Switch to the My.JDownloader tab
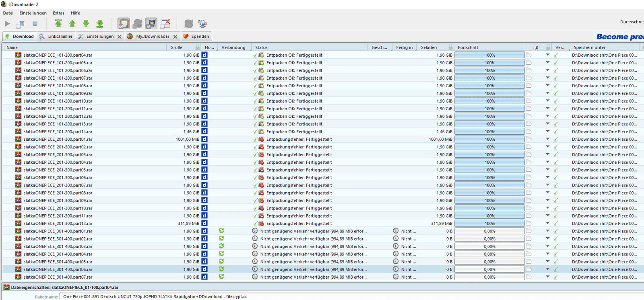 pos(153,36)
